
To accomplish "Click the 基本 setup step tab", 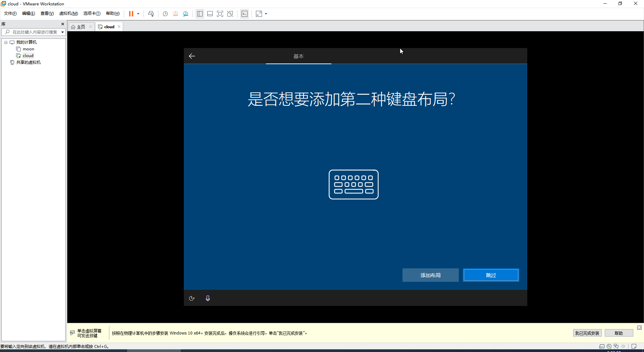I will pyautogui.click(x=299, y=56).
